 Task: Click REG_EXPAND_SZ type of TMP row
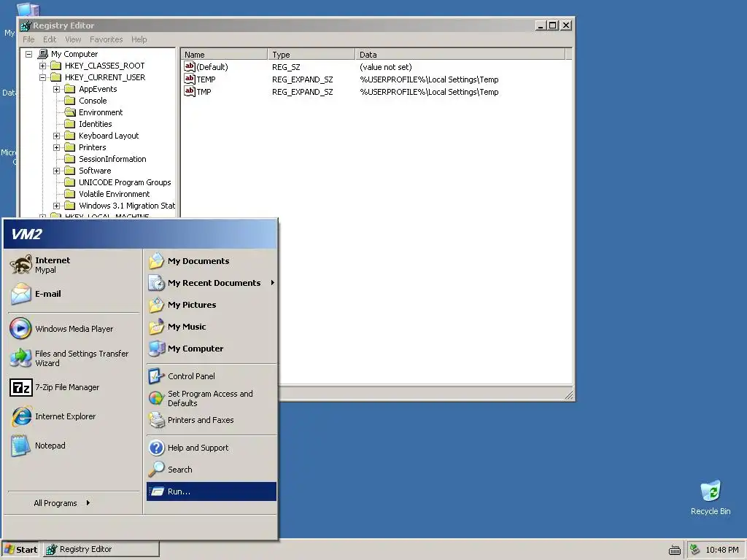pos(303,92)
